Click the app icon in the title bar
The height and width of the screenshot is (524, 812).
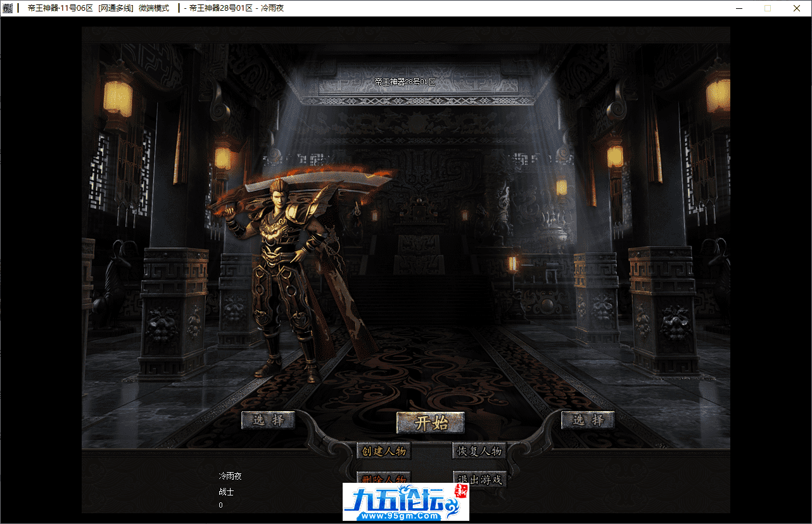(8, 8)
